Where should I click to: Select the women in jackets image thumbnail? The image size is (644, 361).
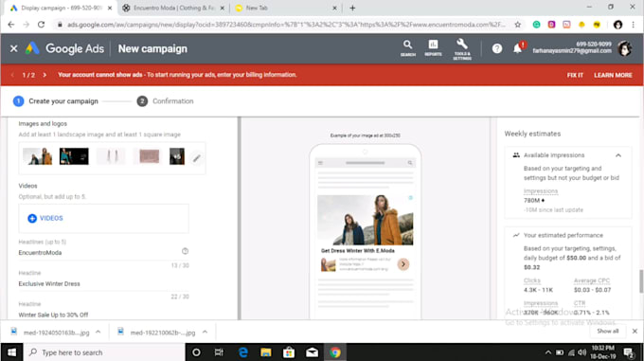point(37,156)
